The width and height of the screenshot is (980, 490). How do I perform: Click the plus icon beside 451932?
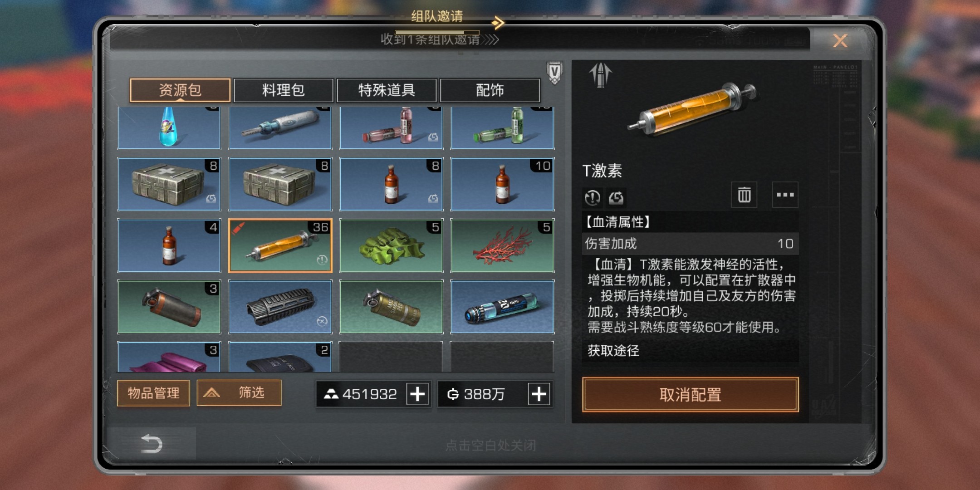click(417, 394)
